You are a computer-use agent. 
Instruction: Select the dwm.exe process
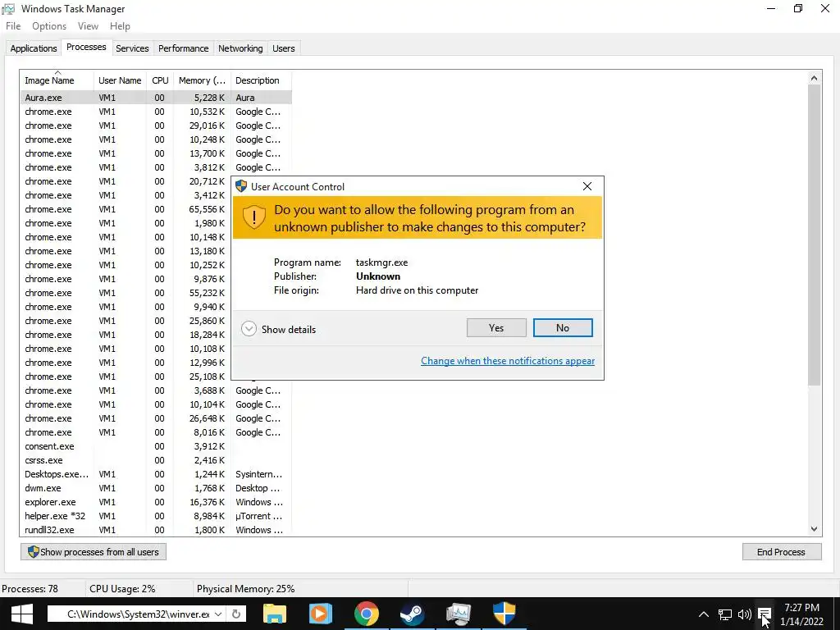156,488
